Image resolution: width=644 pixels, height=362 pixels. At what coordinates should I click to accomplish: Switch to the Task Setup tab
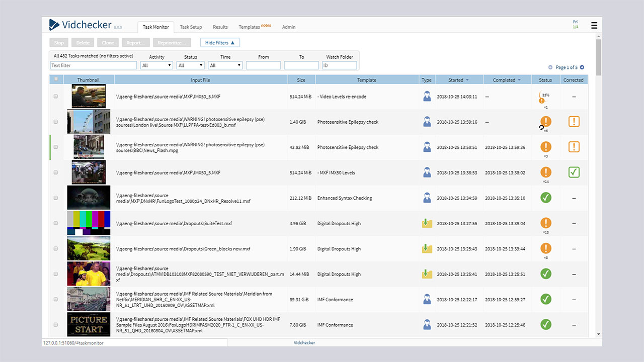(x=191, y=27)
